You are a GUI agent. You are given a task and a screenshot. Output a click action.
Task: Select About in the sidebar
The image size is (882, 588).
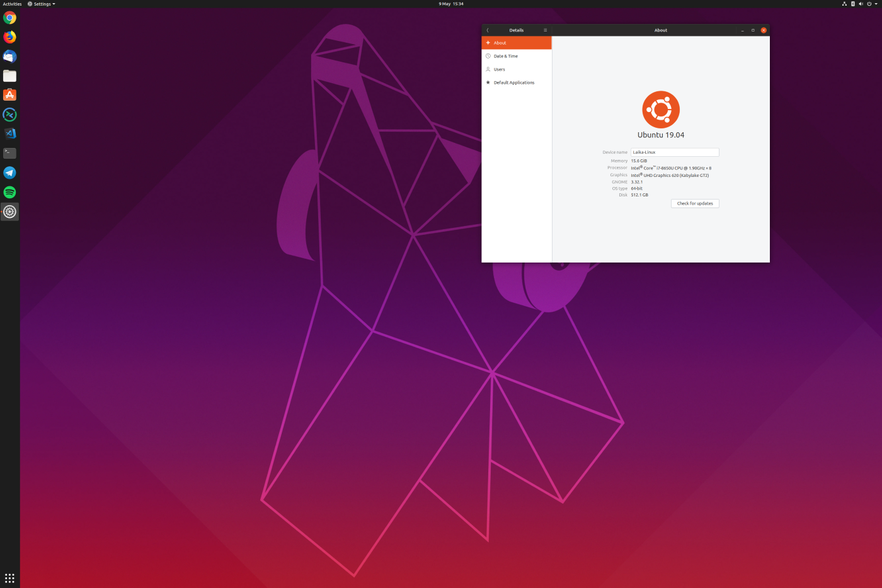(x=516, y=43)
